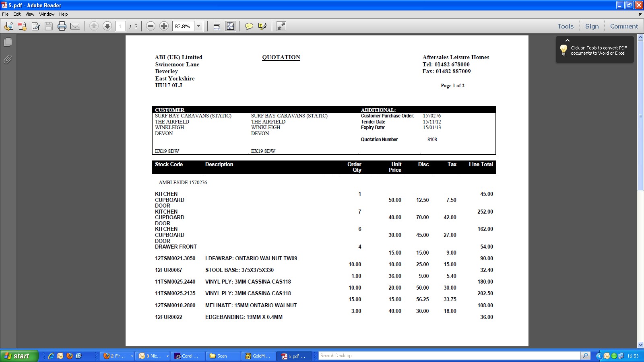
Task: Click the convert PDF icon with gear
Action: [22, 26]
